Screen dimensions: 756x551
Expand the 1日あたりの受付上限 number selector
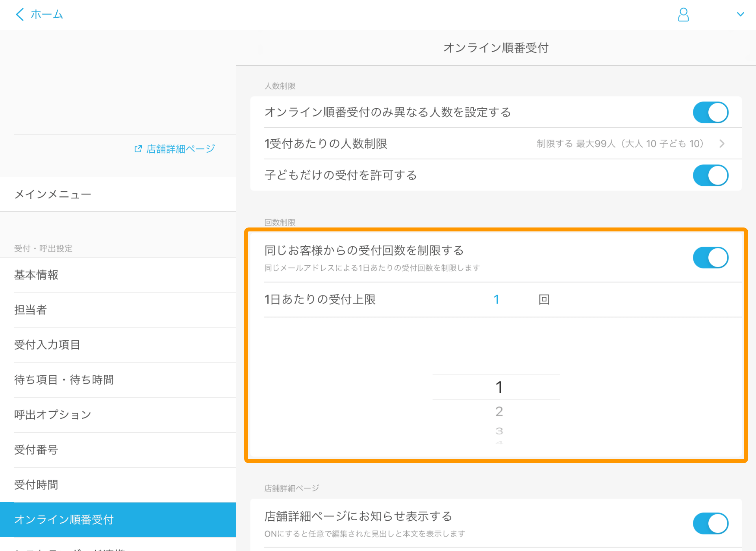pos(496,300)
